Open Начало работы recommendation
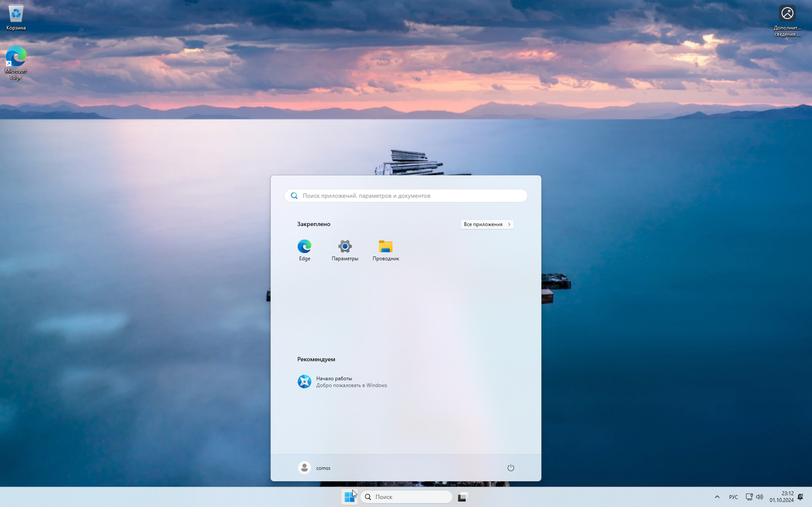Image resolution: width=812 pixels, height=507 pixels. click(343, 381)
